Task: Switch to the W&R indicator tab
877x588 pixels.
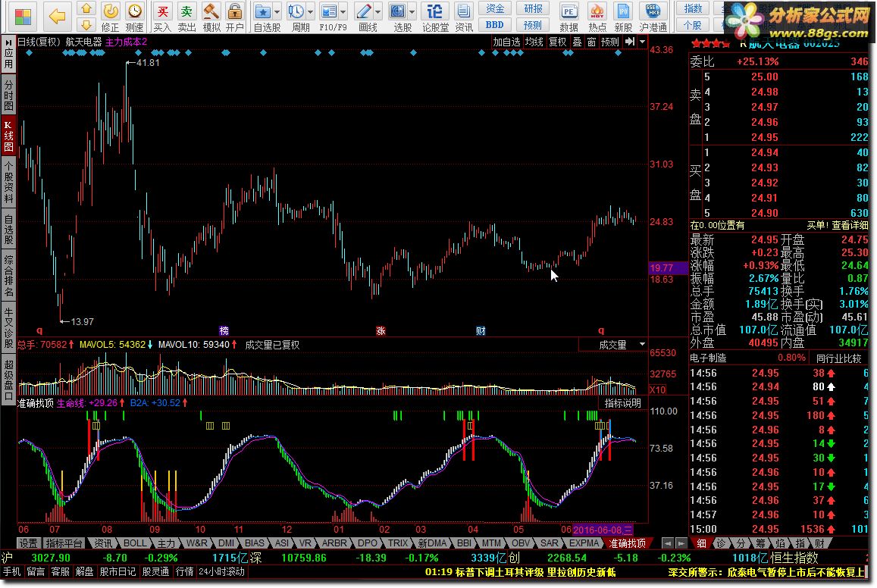Action: 196,543
